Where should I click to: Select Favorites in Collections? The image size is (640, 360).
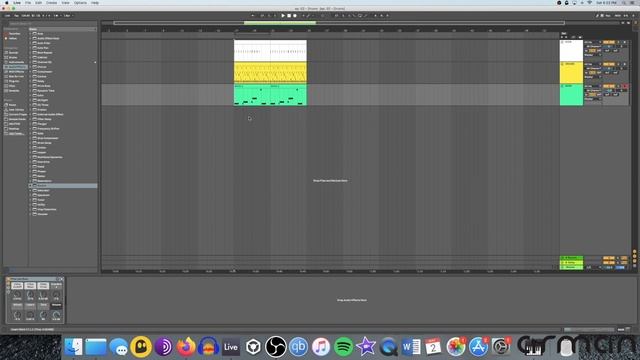(14, 33)
